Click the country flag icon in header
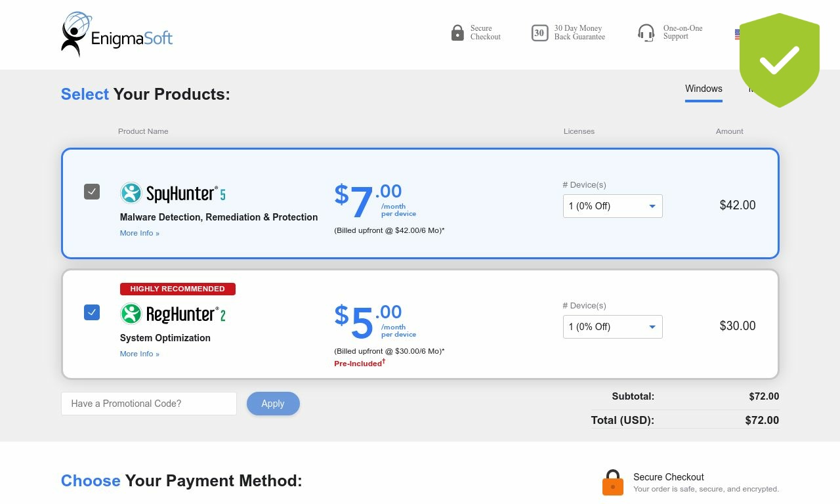Image resolution: width=840 pixels, height=504 pixels. coord(737,34)
